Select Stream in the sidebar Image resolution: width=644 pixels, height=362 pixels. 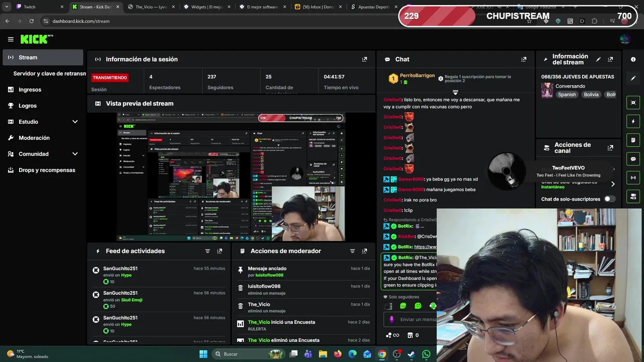43,57
